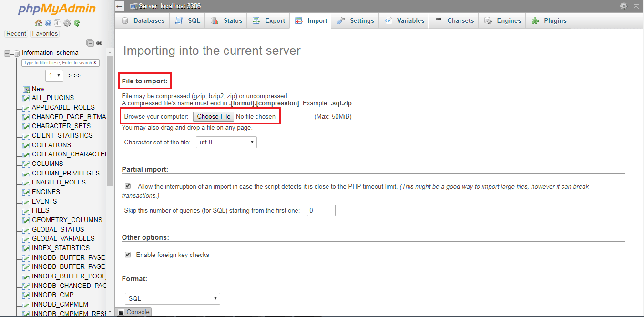Open the Recent tables list

(x=16, y=33)
